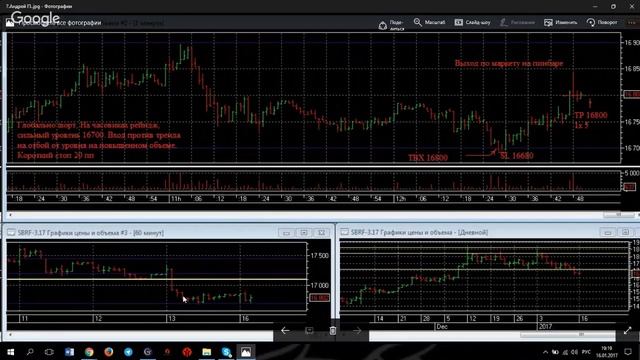The height and width of the screenshot is (360, 640).
Task: Open the network icon in system tray
Action: pos(565,352)
